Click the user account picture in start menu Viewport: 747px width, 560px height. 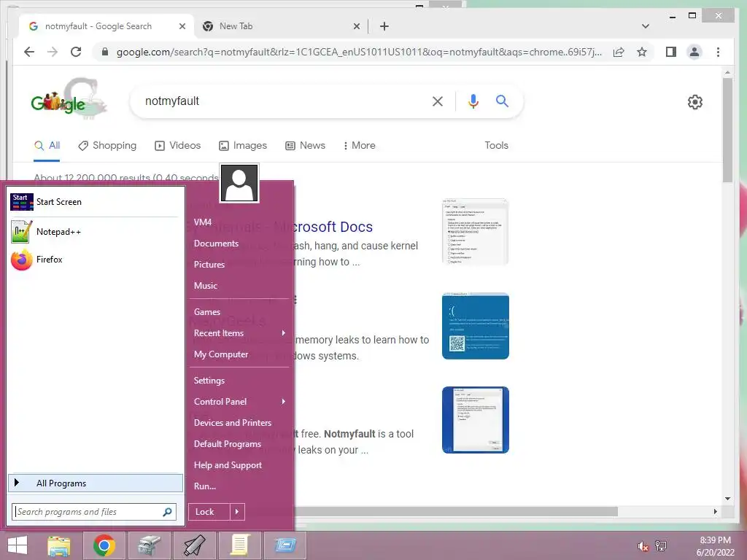pyautogui.click(x=239, y=183)
